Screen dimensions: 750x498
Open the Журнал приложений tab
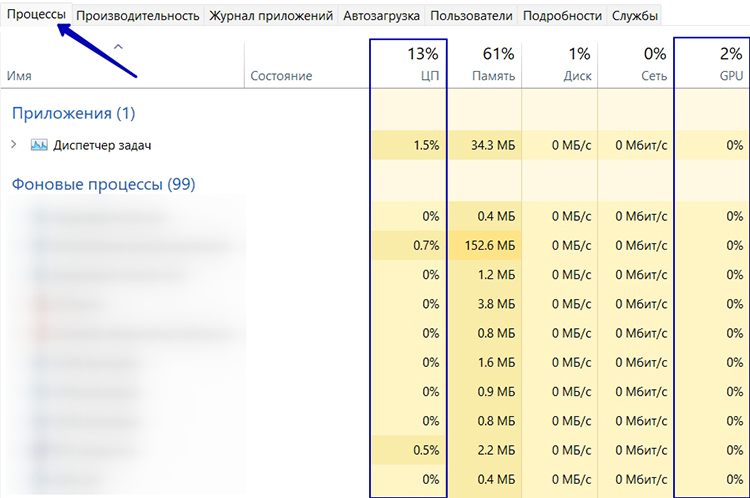(x=271, y=16)
